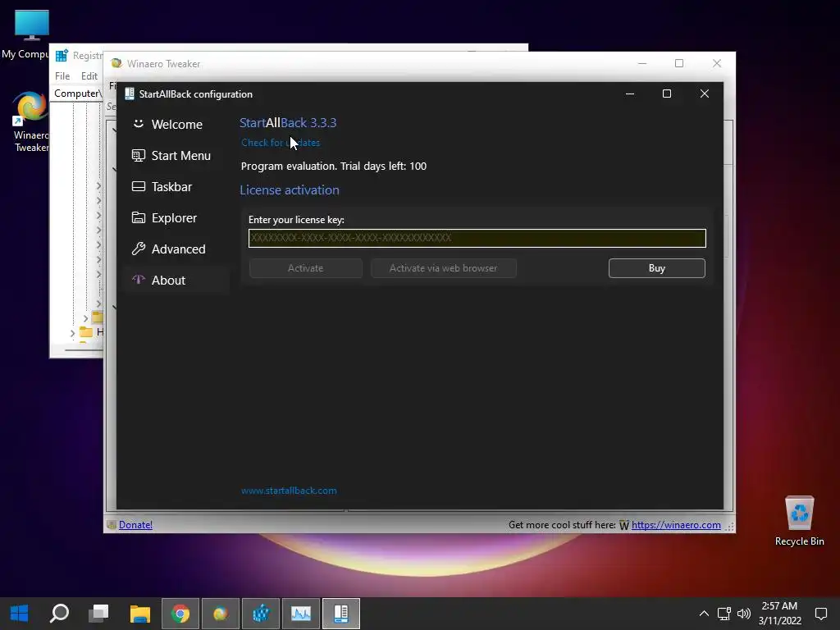Screen dimensions: 840x630
Task: Click the Taskbar sidebar icon
Action: tap(138, 186)
